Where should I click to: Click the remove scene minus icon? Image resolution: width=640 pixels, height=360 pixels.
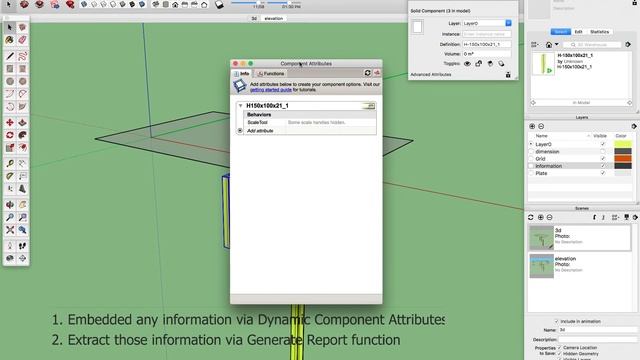pyautogui.click(x=549, y=218)
